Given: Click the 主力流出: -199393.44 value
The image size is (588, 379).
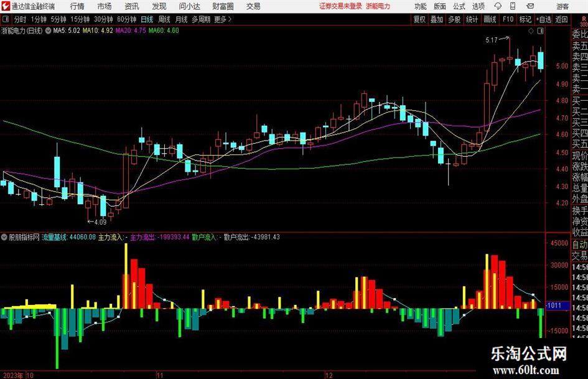Looking at the screenshot, I should click(x=160, y=237).
